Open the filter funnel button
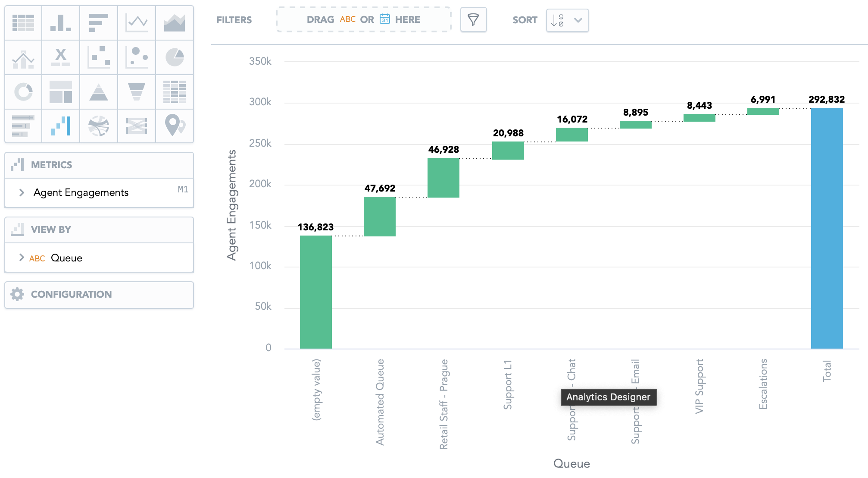Viewport: 868px width, 478px height. tap(473, 20)
